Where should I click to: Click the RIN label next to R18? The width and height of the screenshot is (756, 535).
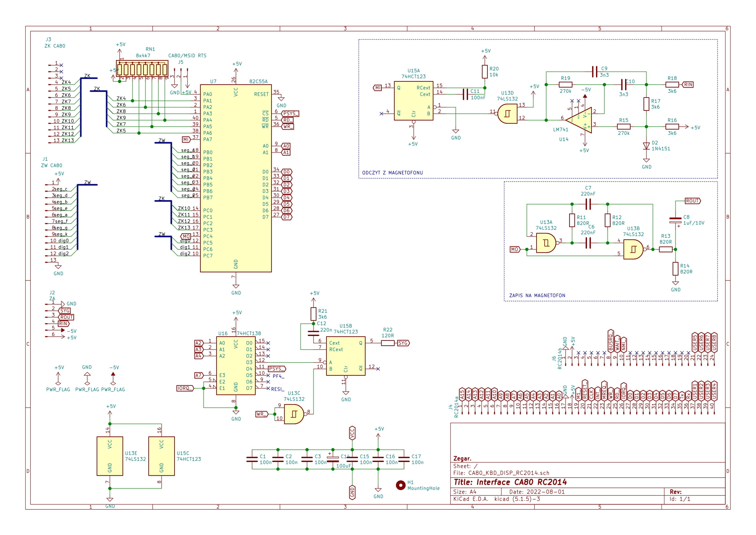pyautogui.click(x=688, y=85)
